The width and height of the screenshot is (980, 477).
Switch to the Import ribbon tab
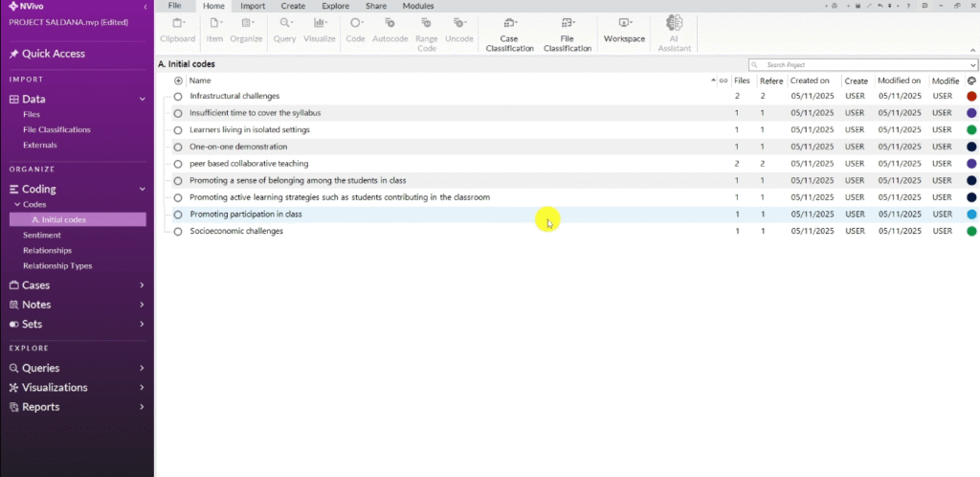[253, 6]
